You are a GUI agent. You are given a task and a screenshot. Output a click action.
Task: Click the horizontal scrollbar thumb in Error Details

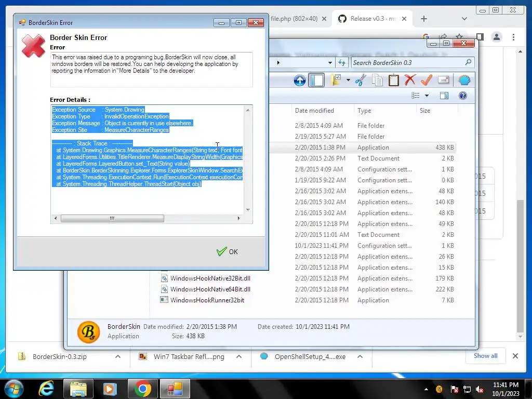(x=112, y=219)
